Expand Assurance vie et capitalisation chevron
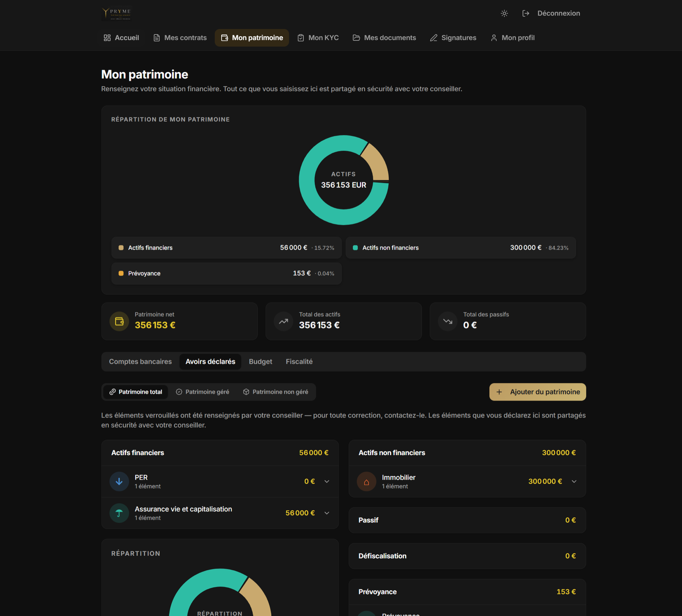The image size is (682, 616). pyautogui.click(x=327, y=513)
